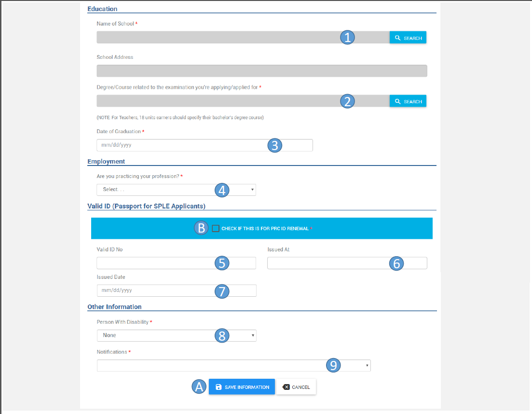The width and height of the screenshot is (532, 414).
Task: Click the Cancel button
Action: pos(296,387)
